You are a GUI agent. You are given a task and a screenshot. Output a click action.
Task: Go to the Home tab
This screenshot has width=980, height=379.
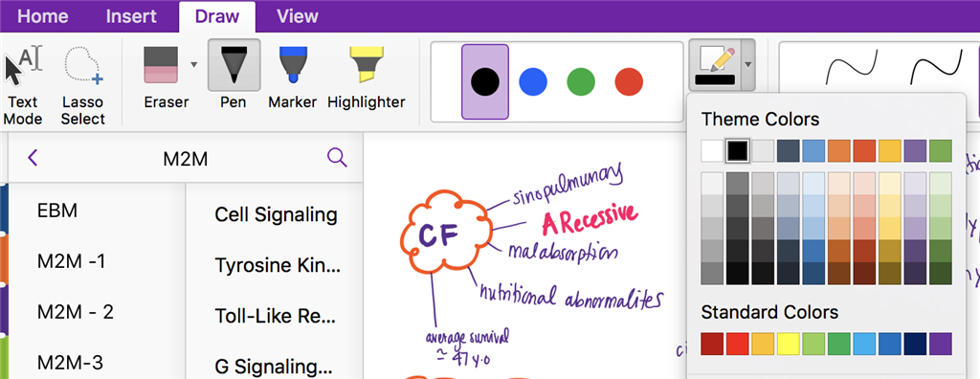click(42, 16)
